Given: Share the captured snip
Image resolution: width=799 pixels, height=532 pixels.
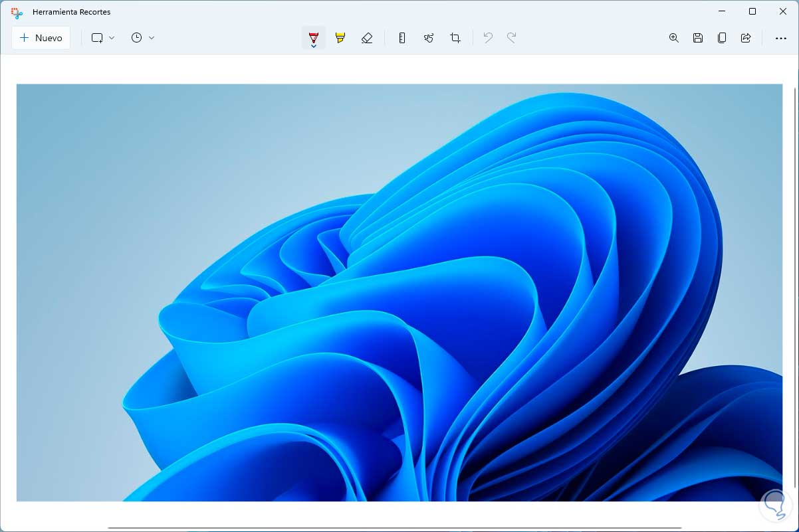Looking at the screenshot, I should pos(746,38).
